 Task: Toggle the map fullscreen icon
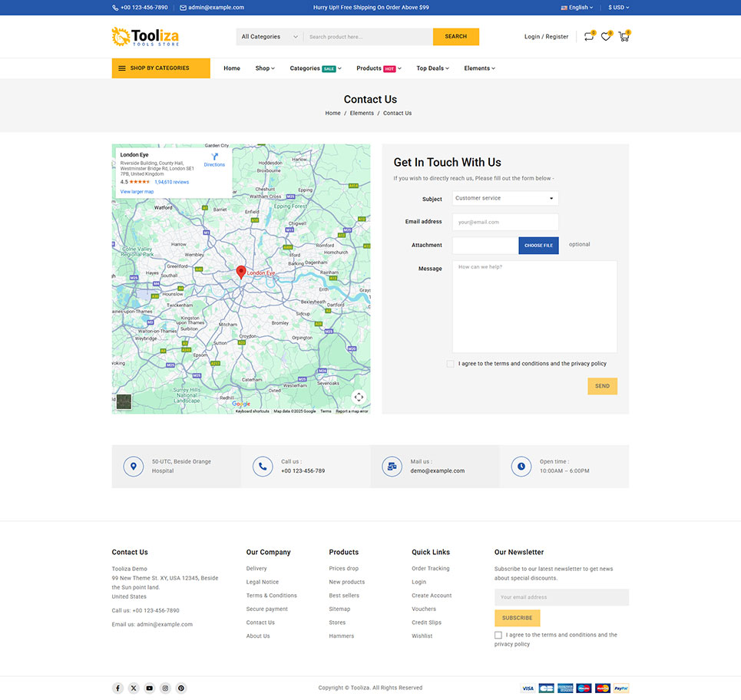pos(359,398)
